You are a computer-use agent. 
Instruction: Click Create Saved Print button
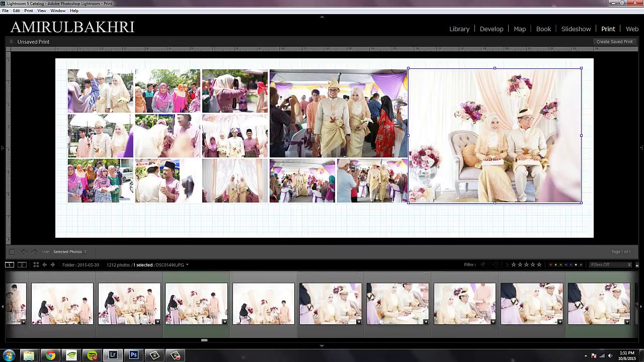(x=614, y=42)
